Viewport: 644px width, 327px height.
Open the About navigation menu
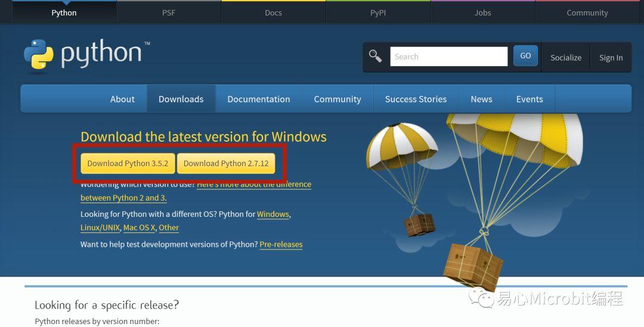pos(122,99)
